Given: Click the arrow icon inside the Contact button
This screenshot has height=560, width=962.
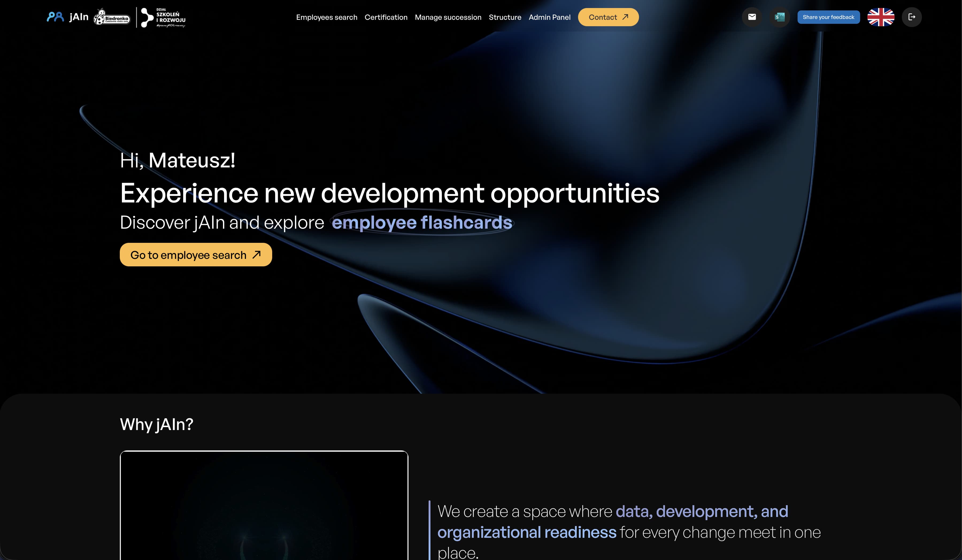Looking at the screenshot, I should coord(626,17).
